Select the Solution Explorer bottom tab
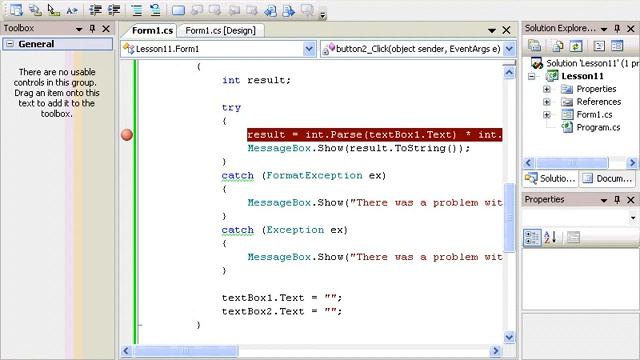Image resolution: width=640 pixels, height=360 pixels. 550,178
